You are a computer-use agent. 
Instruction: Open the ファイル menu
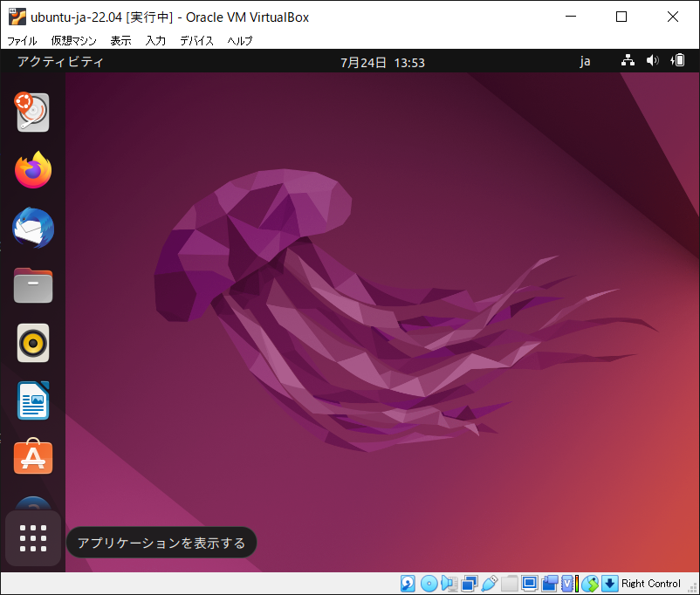pos(22,41)
